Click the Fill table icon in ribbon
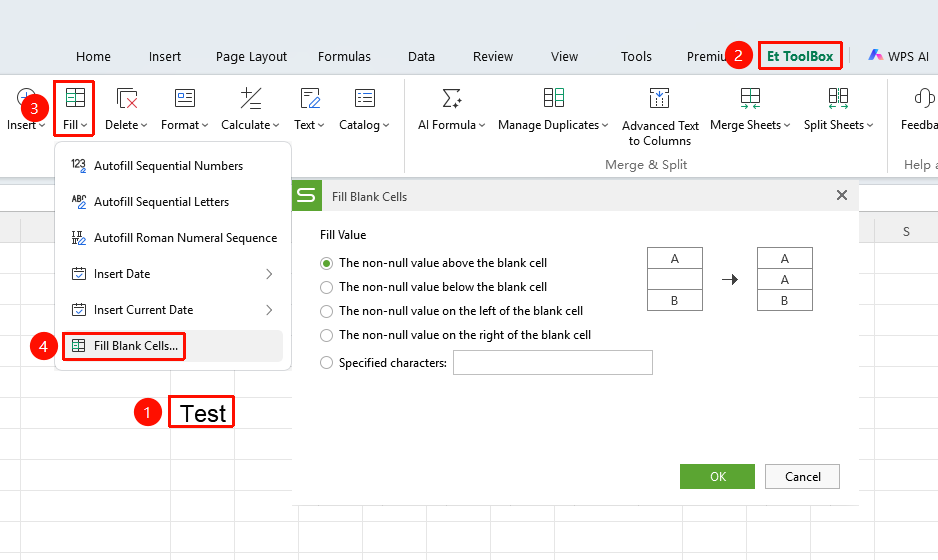The height and width of the screenshot is (560, 938). 75,98
